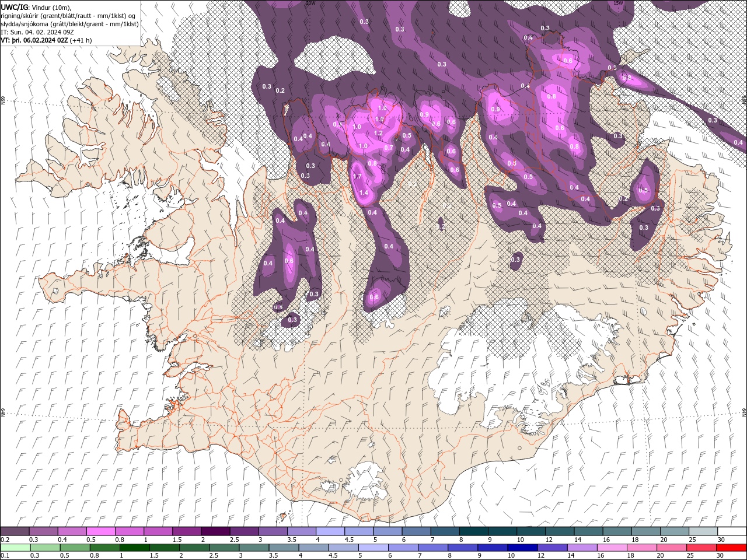Click the 'UWC/IG: Vindur (10m)' title text
The image size is (747, 560).
tap(37, 7)
